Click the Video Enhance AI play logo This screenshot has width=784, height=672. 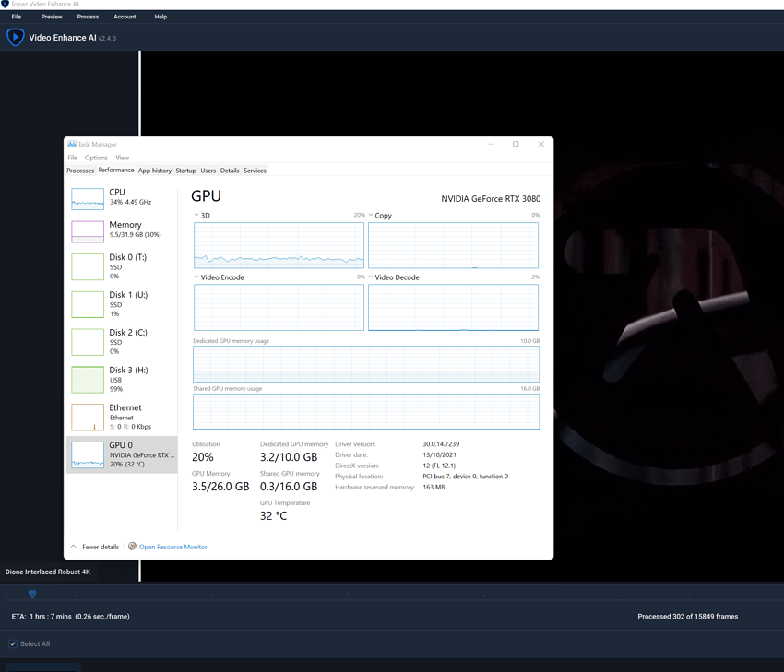15,38
